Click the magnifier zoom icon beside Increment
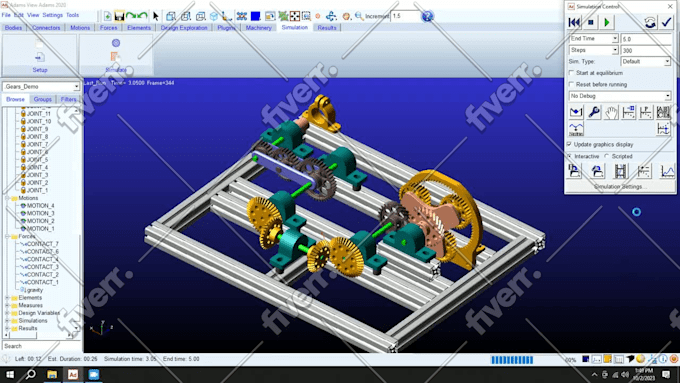The image size is (680, 383). [x=359, y=16]
